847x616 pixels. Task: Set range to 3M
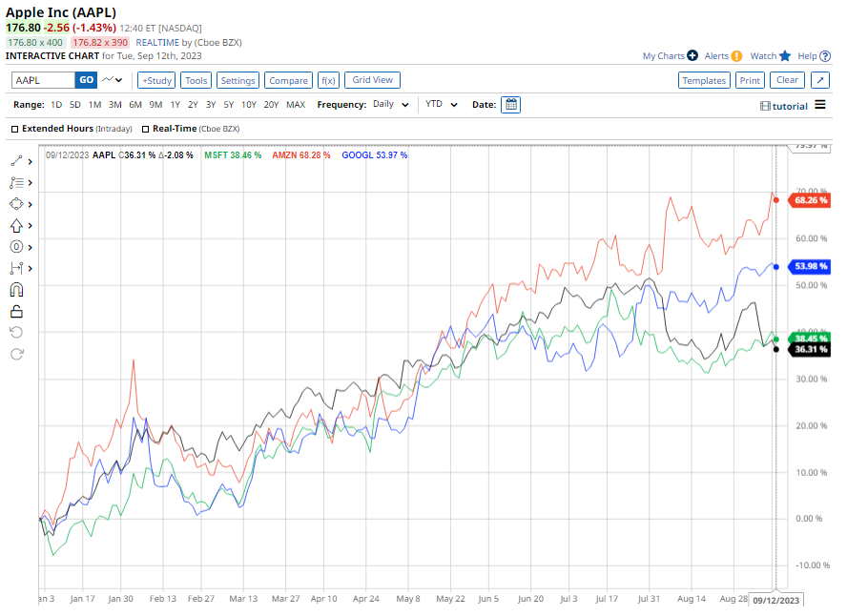[115, 105]
